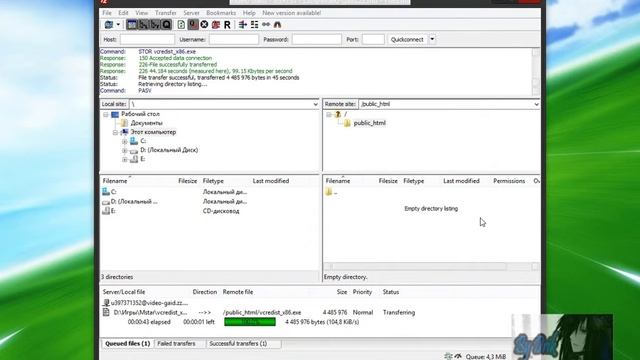Collapse the Рабочий стол tree node
Screen dimensions: 640x360
pyautogui.click(x=106, y=115)
